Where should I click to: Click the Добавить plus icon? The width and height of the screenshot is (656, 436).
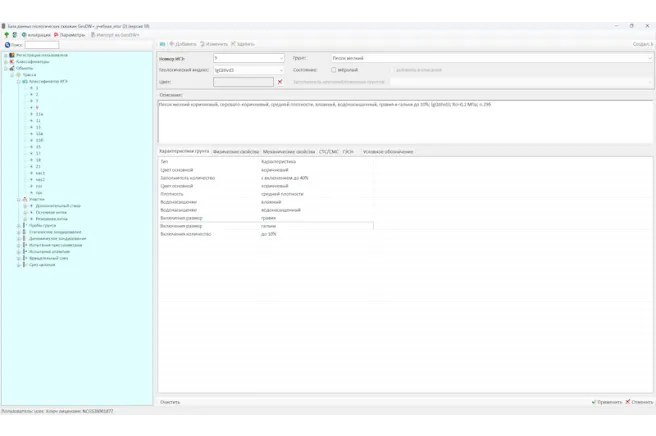point(171,44)
